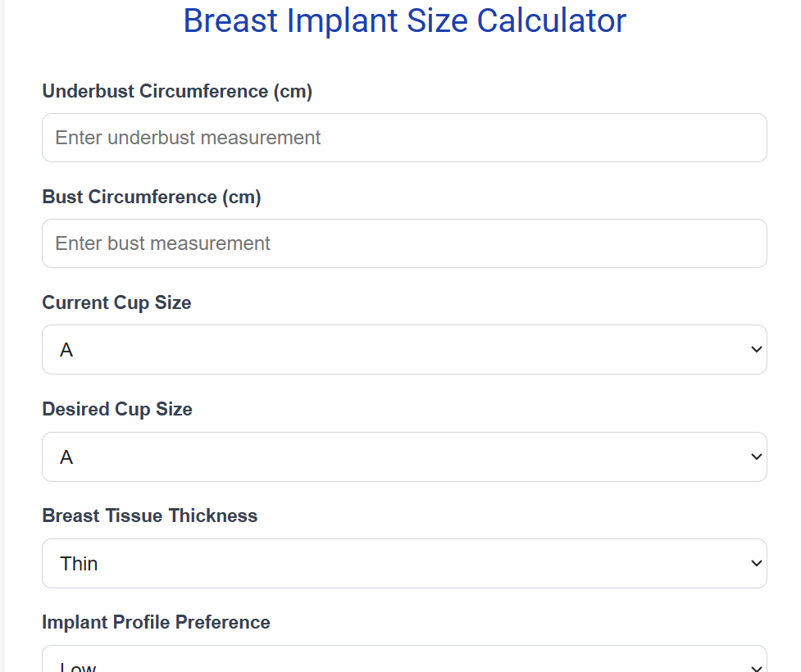
Task: Click the 'Enter underbust measurement' placeholder text
Action: pyautogui.click(x=188, y=138)
